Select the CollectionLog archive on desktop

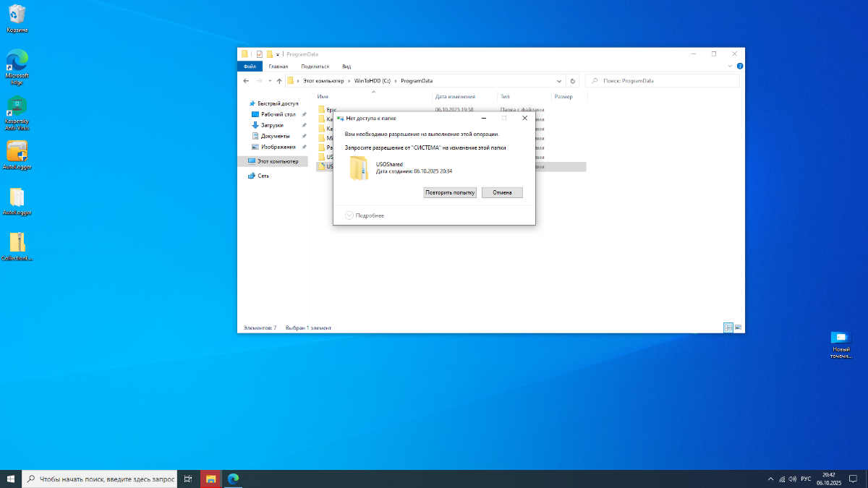pyautogui.click(x=17, y=244)
